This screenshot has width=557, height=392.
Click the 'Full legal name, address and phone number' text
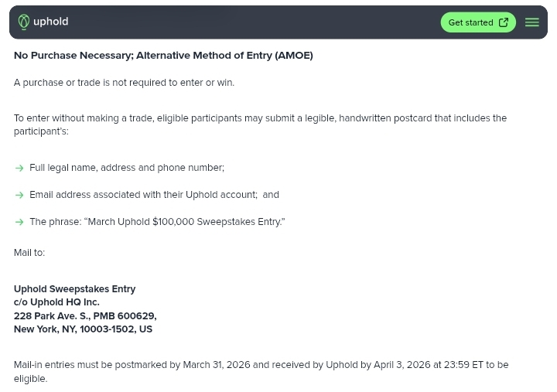point(127,168)
